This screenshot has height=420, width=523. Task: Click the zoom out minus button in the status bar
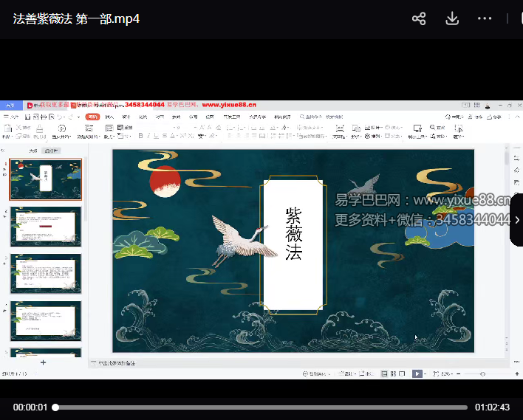click(459, 374)
